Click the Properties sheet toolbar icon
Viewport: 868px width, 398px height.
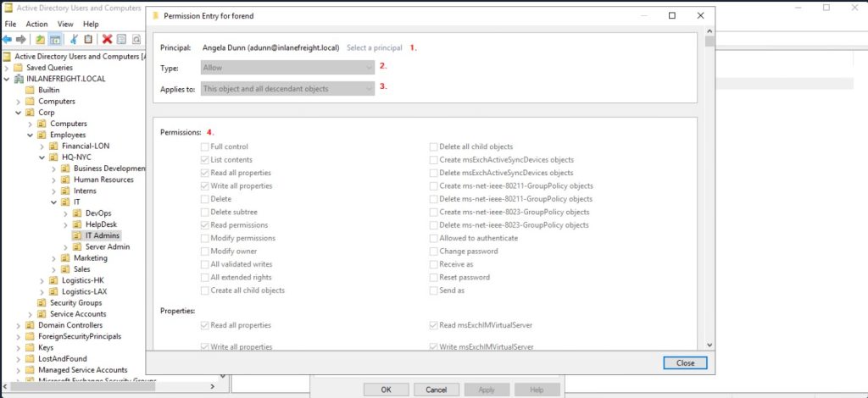(x=122, y=39)
